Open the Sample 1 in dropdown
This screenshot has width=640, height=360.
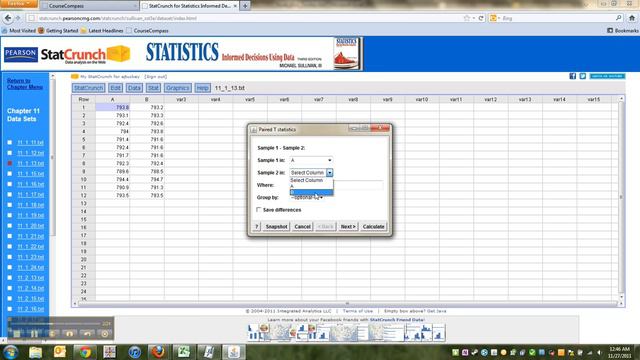(311, 160)
